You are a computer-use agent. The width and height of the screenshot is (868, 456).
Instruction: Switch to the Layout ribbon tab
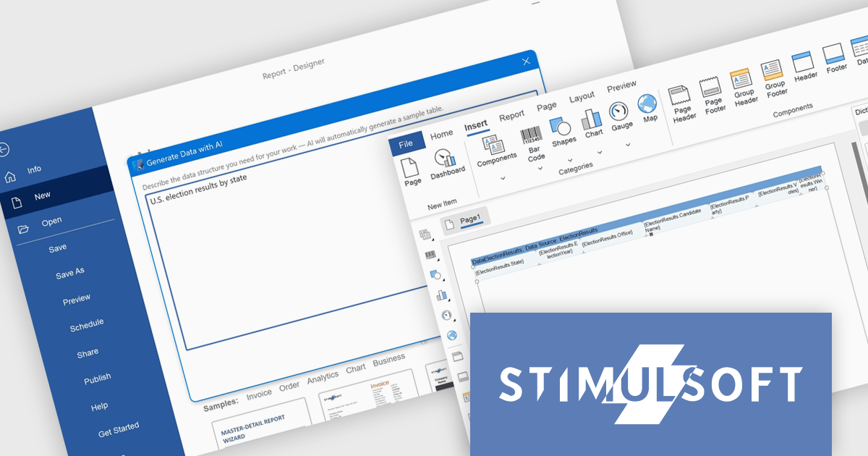[x=582, y=96]
